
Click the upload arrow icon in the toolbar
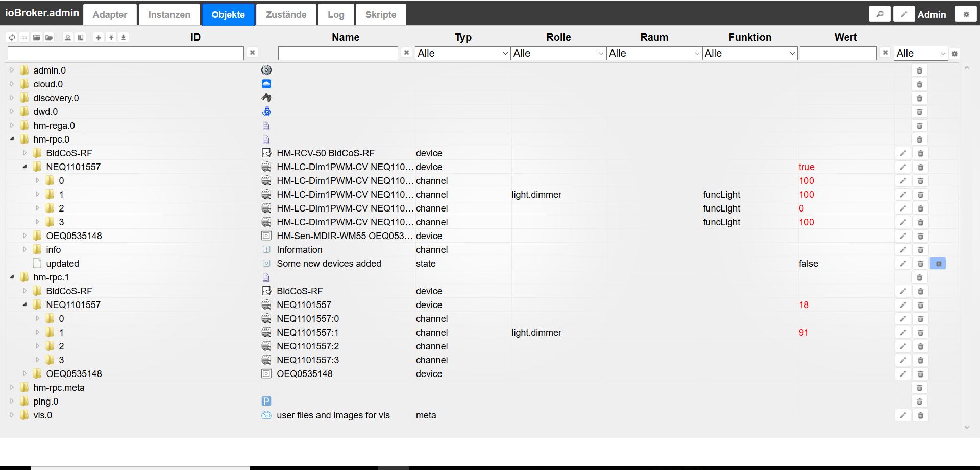click(111, 37)
